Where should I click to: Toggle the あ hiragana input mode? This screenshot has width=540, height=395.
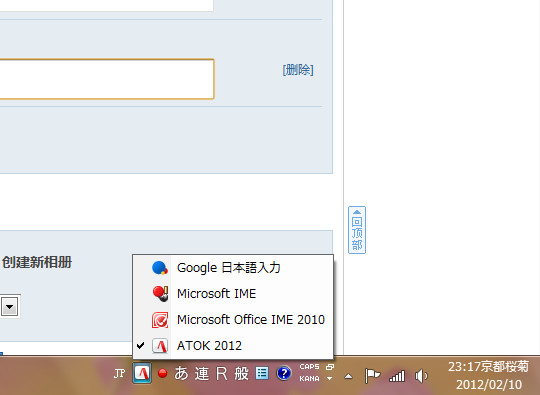pos(181,373)
